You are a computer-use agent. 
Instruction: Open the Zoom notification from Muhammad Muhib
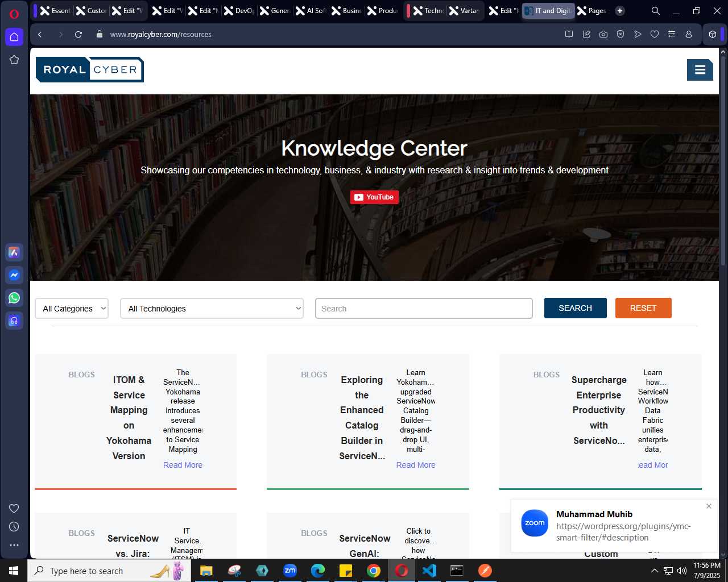click(614, 525)
